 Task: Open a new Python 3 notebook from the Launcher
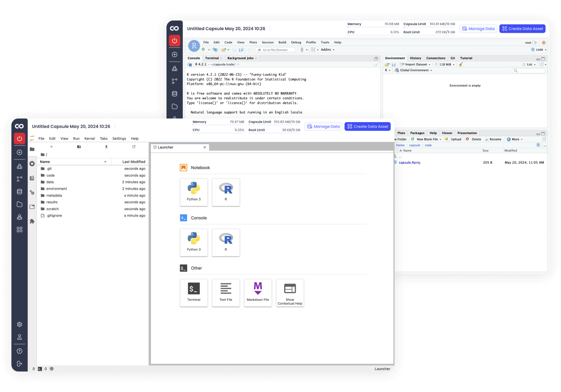[x=193, y=192]
